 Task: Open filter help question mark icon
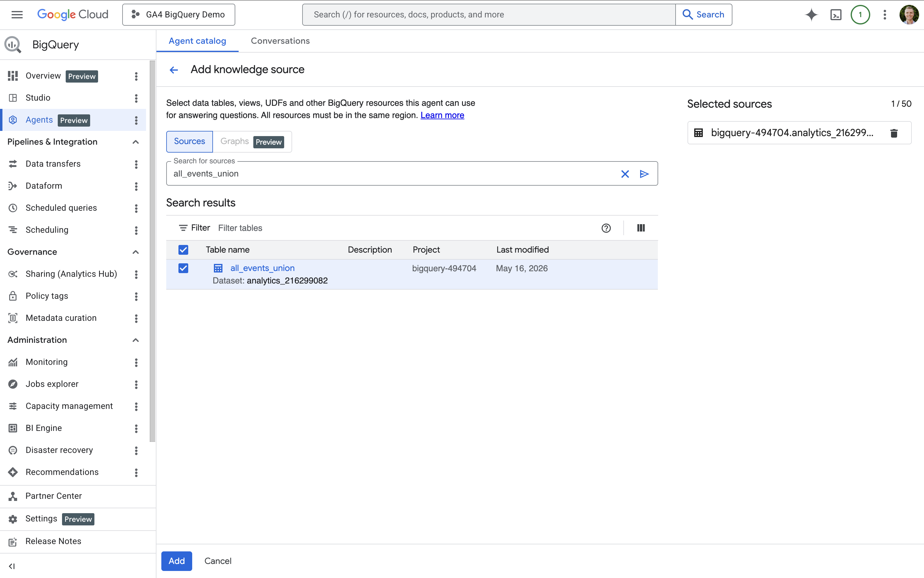[x=606, y=228]
